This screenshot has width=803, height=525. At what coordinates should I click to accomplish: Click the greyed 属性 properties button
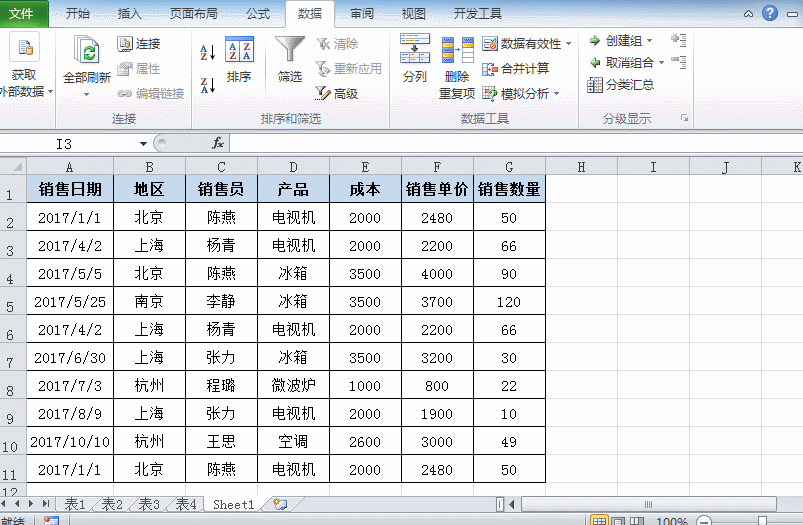(139, 69)
